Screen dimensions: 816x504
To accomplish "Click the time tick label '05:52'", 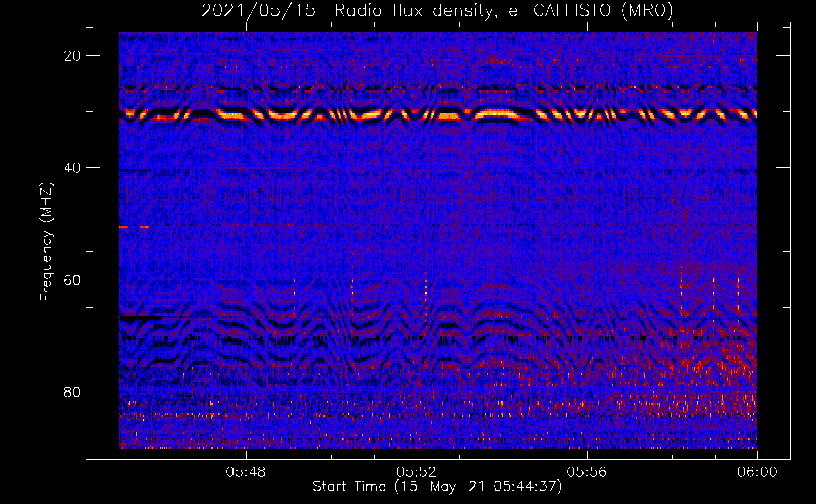I will click(x=417, y=472).
